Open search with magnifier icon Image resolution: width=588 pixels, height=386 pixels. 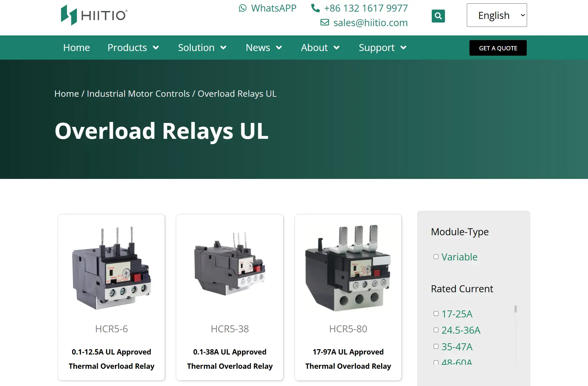click(438, 16)
